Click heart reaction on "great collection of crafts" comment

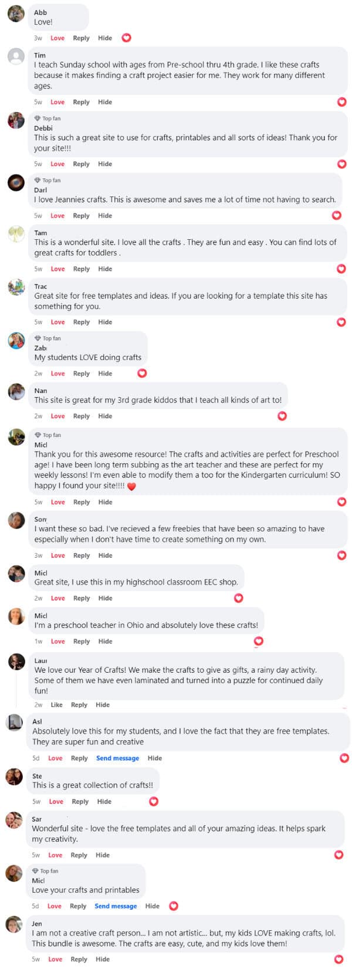[154, 801]
